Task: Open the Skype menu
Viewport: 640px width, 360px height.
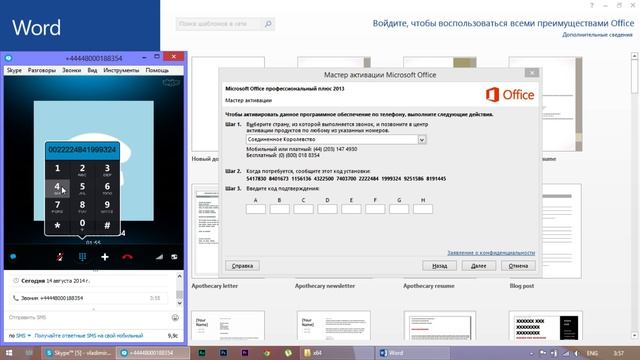Action: [x=14, y=70]
